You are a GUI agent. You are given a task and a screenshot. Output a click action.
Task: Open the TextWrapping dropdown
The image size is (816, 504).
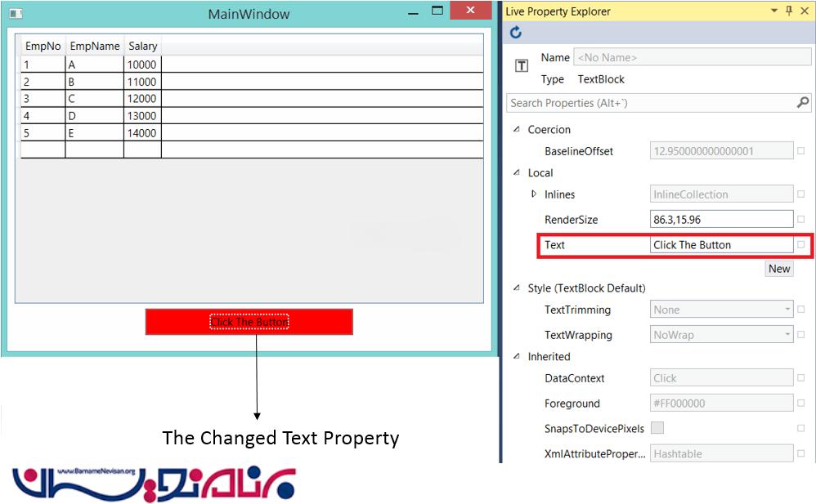coord(787,334)
